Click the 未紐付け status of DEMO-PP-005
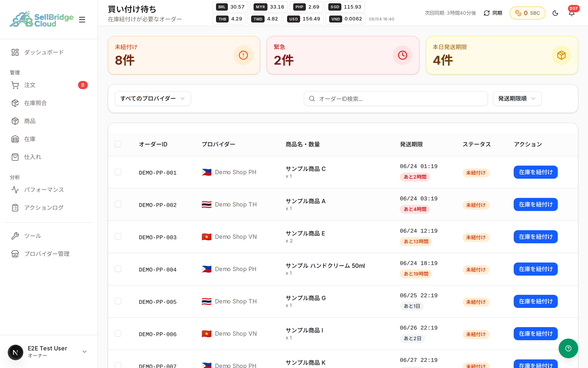The image size is (588, 368). coord(476,302)
